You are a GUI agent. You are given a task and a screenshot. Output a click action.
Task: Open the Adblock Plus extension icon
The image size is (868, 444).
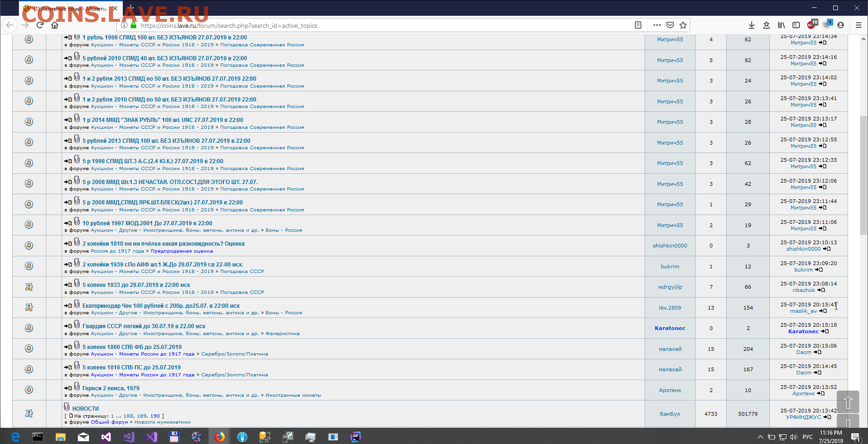point(812,25)
